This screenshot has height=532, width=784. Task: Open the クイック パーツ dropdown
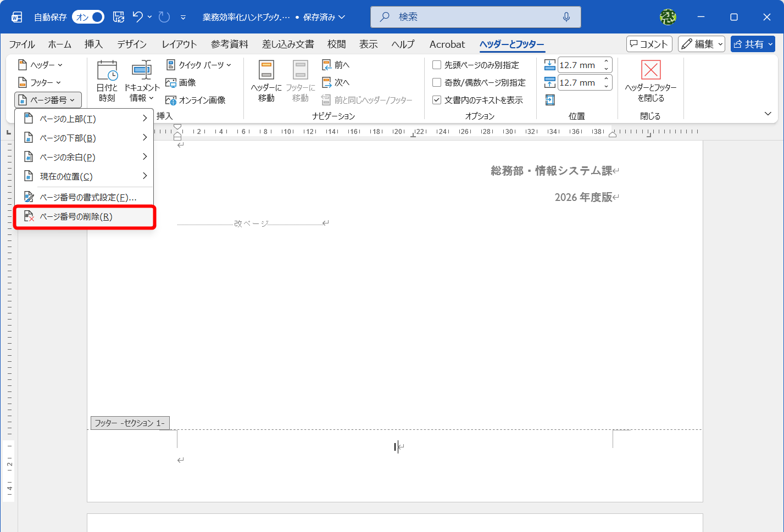pos(198,65)
